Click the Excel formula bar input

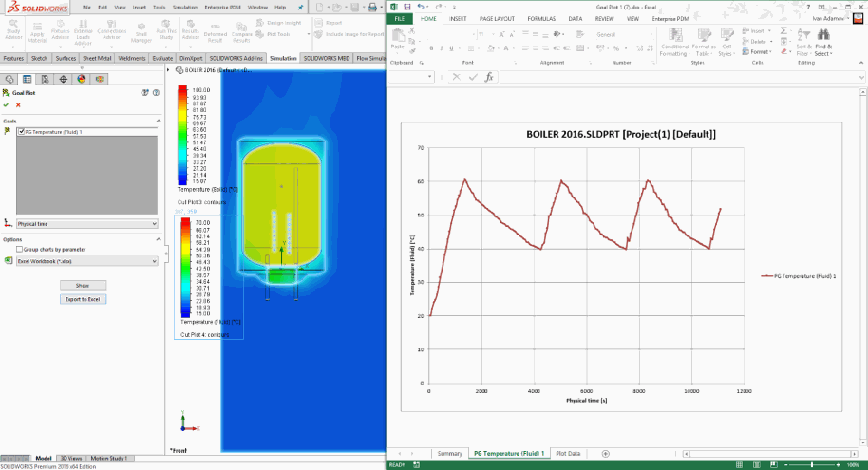click(665, 77)
